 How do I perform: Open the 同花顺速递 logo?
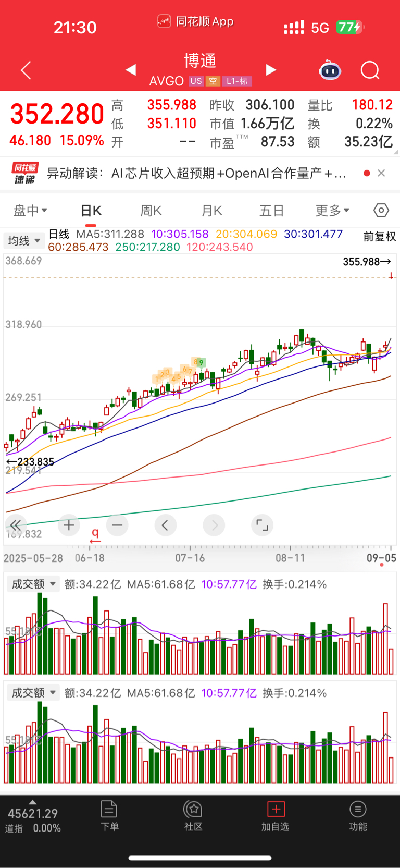(25, 173)
